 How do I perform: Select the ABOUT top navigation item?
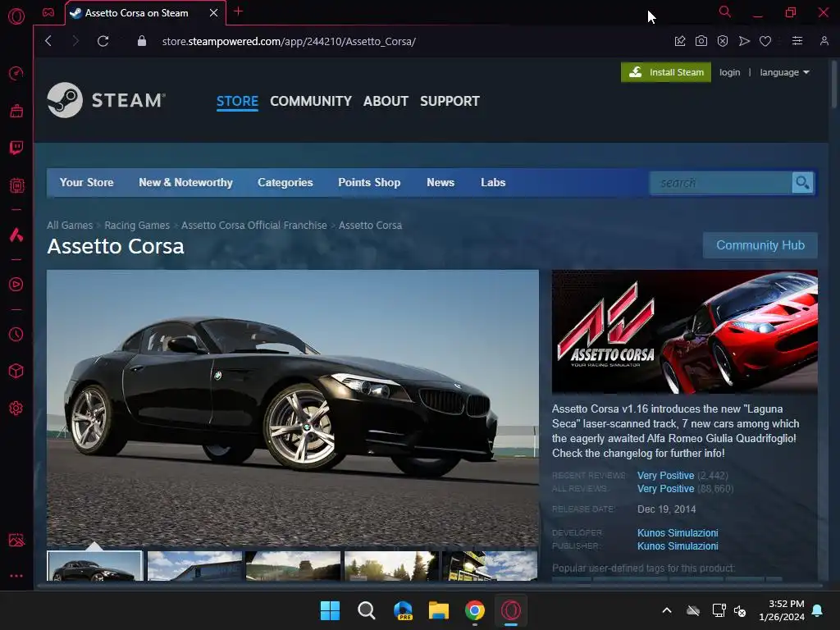click(386, 101)
